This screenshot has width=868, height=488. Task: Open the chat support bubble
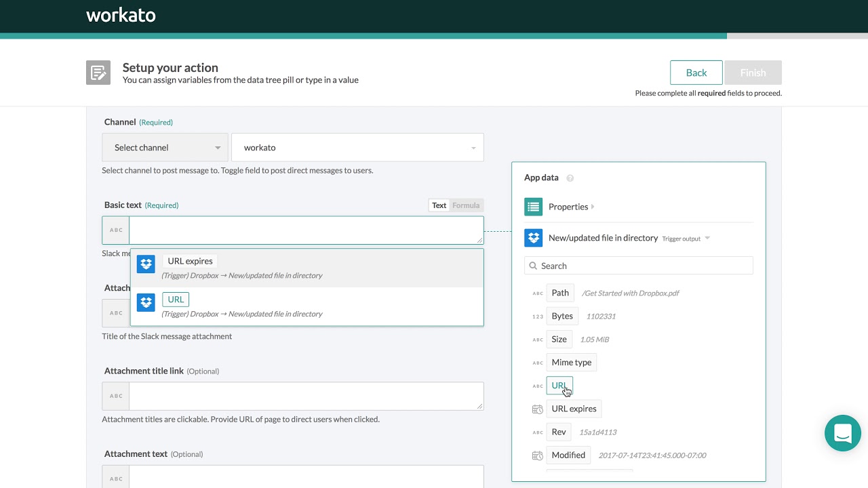[843, 432]
